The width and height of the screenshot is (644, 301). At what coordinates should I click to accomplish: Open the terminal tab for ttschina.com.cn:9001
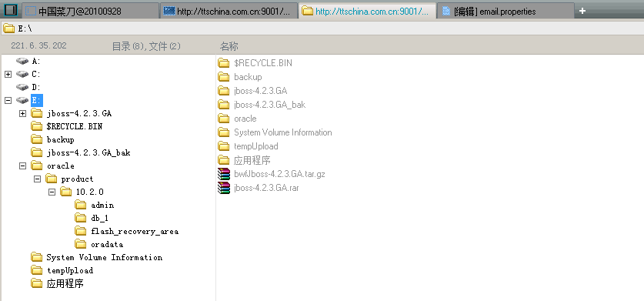pos(229,11)
